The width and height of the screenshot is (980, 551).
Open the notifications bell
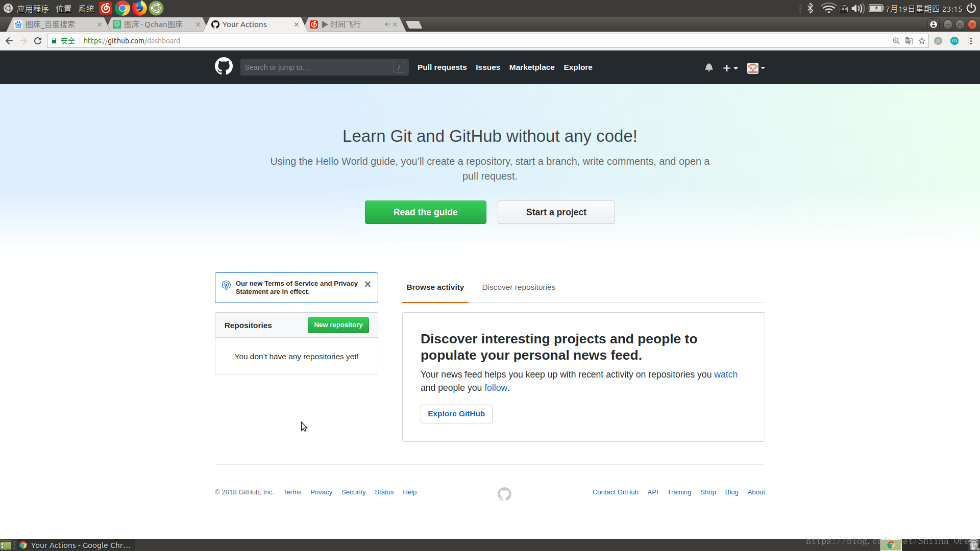[709, 67]
